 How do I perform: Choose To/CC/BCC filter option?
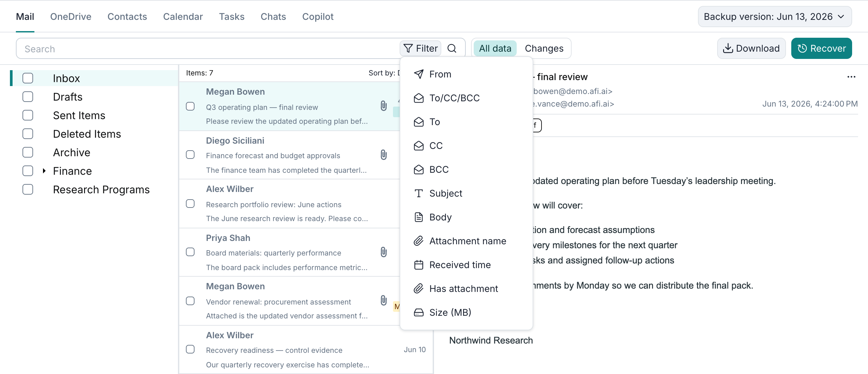tap(466, 98)
